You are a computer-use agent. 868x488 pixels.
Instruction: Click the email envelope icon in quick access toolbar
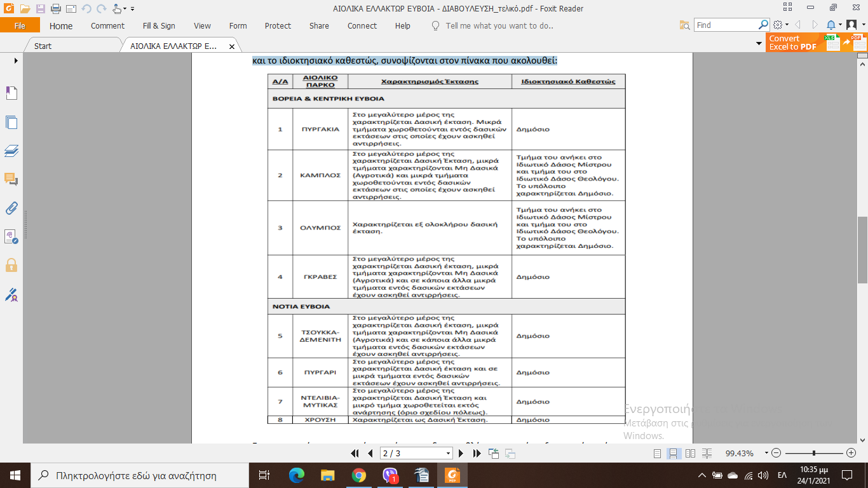click(71, 9)
